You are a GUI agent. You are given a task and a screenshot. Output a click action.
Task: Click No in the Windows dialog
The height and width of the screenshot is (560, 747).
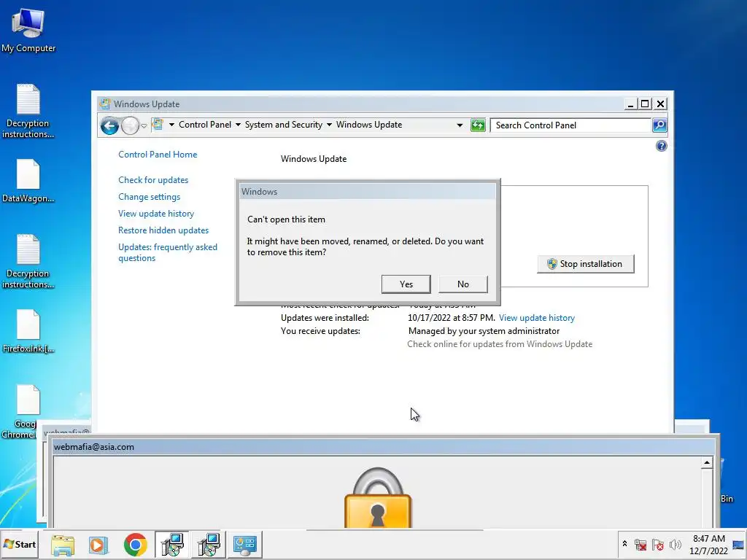(x=463, y=284)
